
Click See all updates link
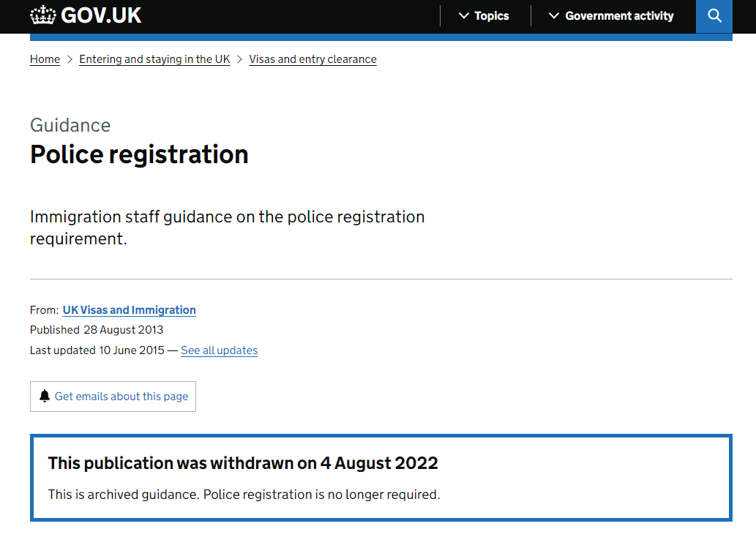coord(219,350)
